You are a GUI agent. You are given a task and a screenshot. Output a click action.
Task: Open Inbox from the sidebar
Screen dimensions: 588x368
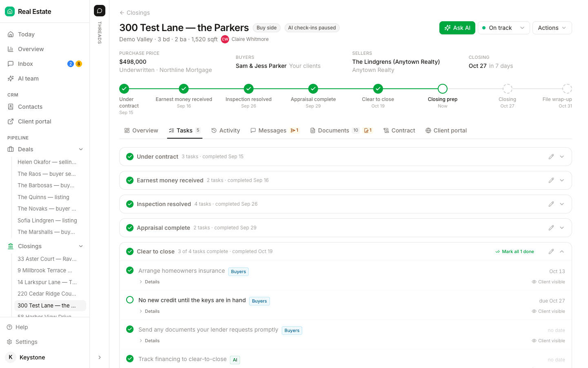click(45, 64)
